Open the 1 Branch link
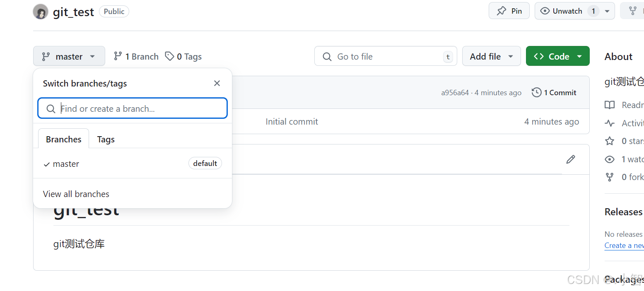This screenshot has width=644, height=291. pyautogui.click(x=136, y=56)
